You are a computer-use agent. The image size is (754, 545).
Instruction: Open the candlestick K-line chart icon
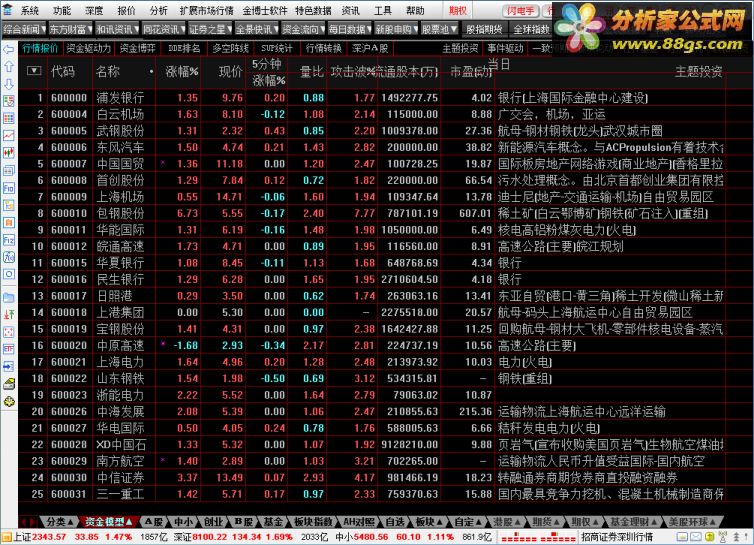9,153
